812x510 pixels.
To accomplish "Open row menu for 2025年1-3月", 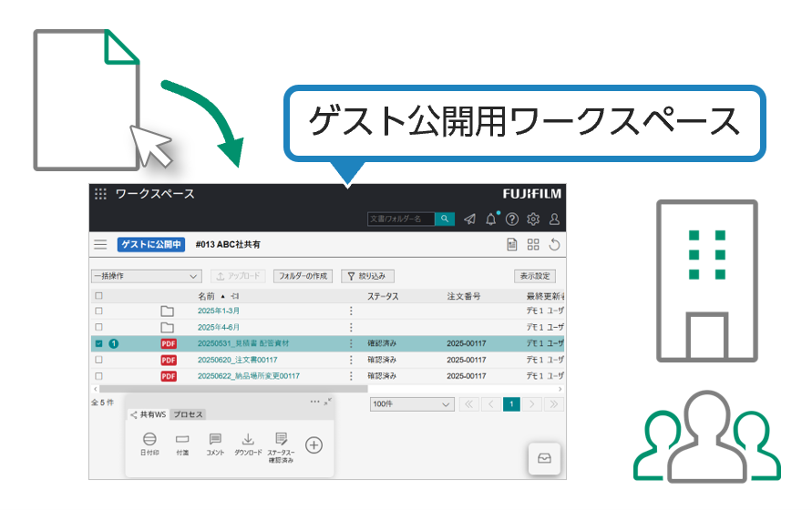I will click(x=351, y=311).
